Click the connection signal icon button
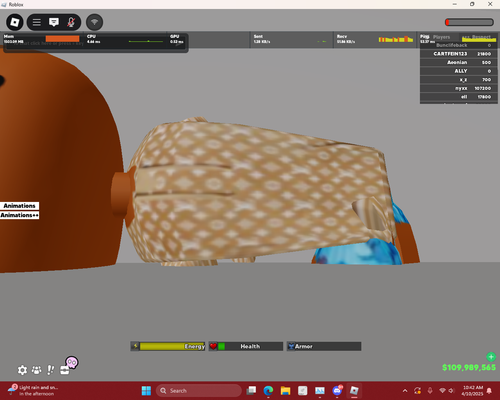 (x=95, y=22)
